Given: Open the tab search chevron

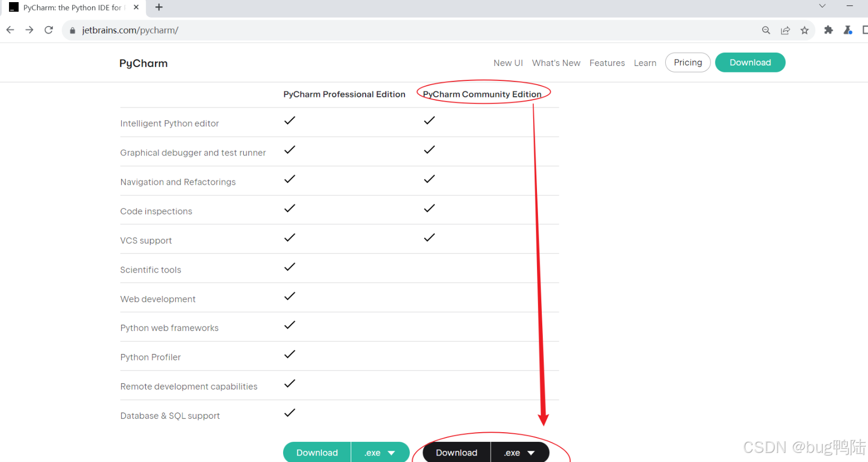Looking at the screenshot, I should pyautogui.click(x=822, y=6).
